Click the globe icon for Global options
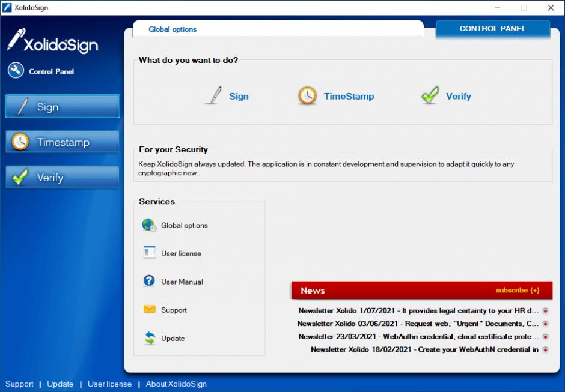 [x=149, y=225]
